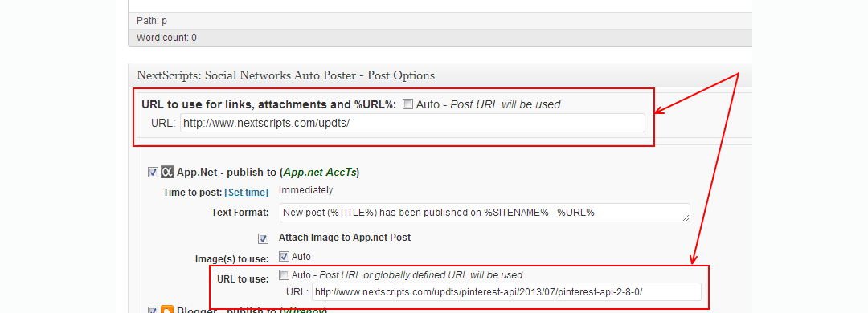Viewport: 868px width, 313px height.
Task: Open the Set time link
Action: pyautogui.click(x=247, y=193)
